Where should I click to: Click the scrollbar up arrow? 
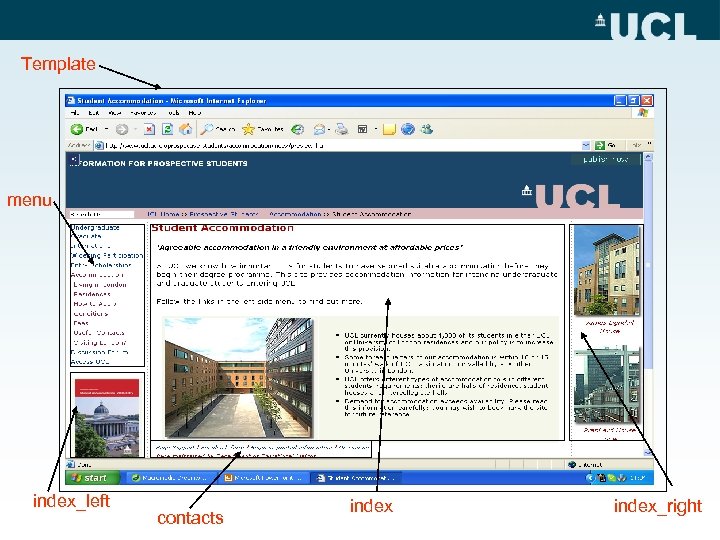(648, 158)
